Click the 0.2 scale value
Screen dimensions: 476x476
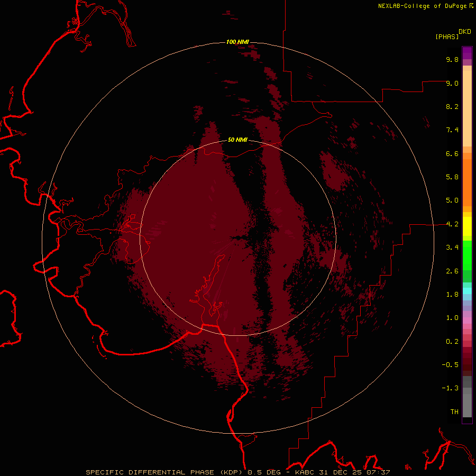click(x=452, y=342)
